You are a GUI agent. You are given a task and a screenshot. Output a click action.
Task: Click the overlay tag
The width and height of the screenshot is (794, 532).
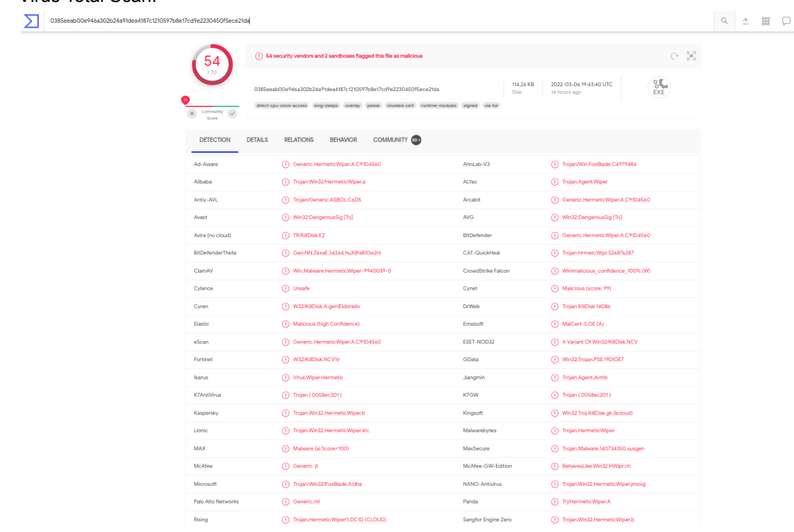[x=352, y=106]
